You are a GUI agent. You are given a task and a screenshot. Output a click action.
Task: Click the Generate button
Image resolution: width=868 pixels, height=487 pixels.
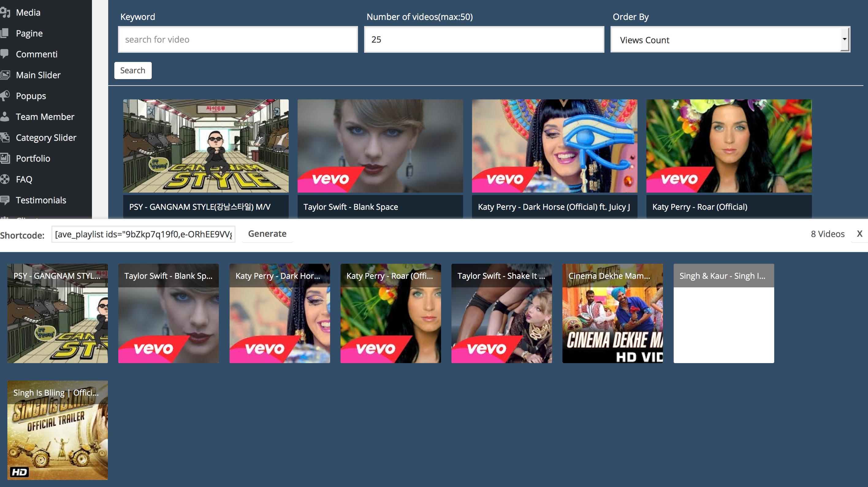[267, 234]
